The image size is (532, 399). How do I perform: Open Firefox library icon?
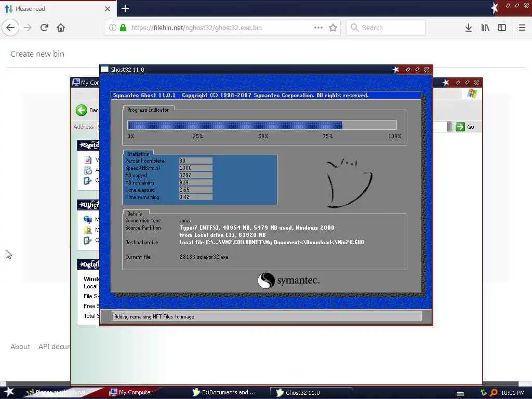tap(485, 28)
